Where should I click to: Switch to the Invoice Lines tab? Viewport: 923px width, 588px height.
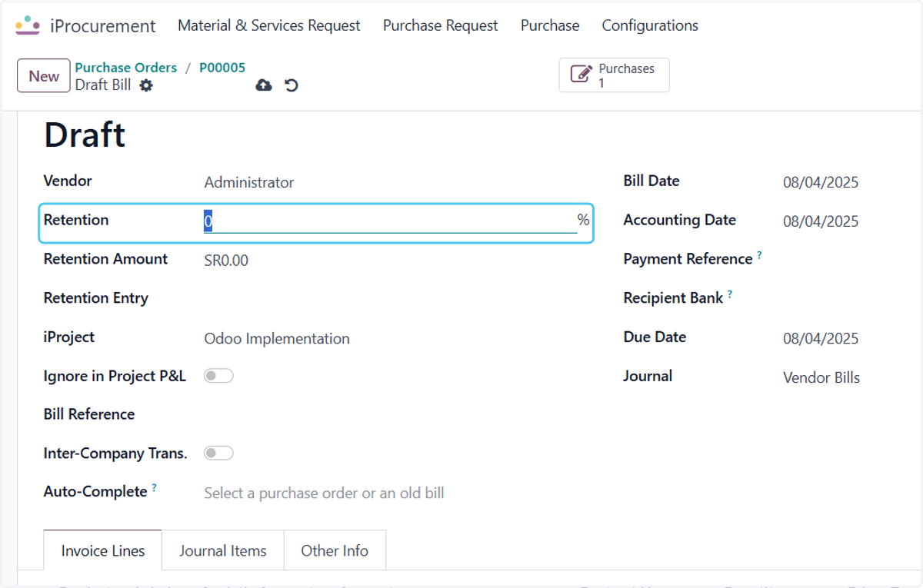tap(103, 550)
